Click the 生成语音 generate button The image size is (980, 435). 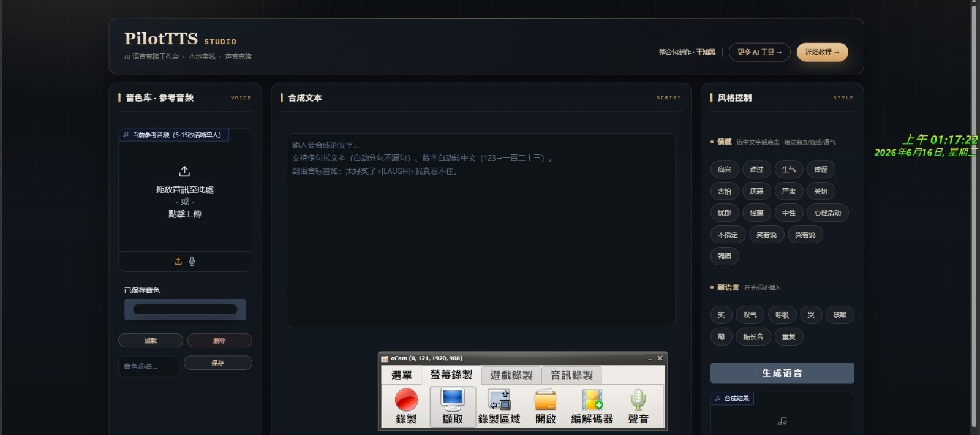tap(782, 373)
